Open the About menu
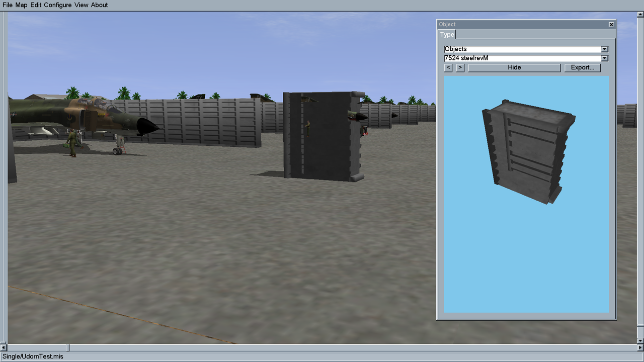The image size is (644, 362). pyautogui.click(x=100, y=5)
